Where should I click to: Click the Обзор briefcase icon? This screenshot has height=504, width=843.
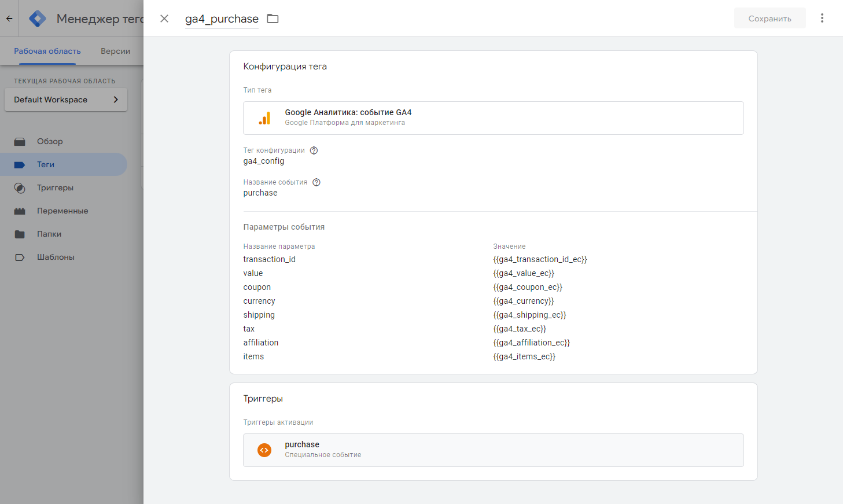pyautogui.click(x=20, y=141)
